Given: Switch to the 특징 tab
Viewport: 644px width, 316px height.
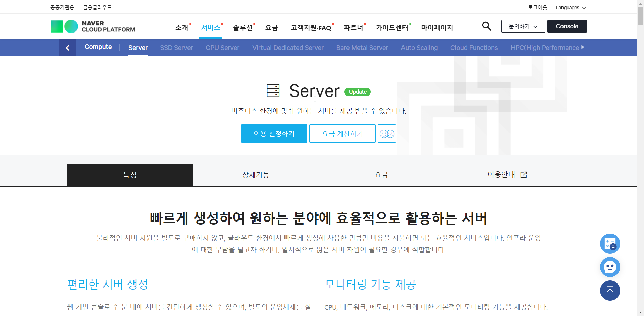Looking at the screenshot, I should point(130,175).
